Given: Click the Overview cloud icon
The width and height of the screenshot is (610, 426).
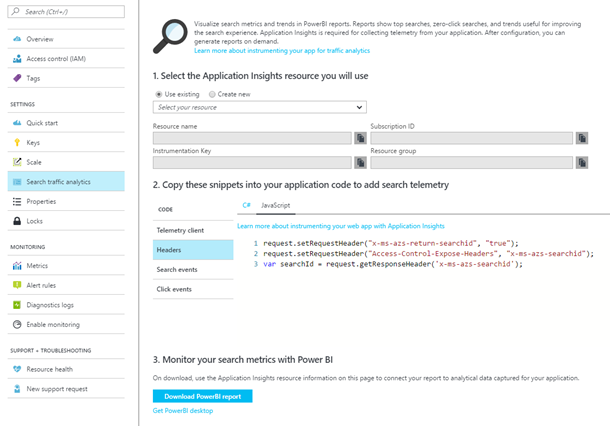Looking at the screenshot, I should point(17,39).
